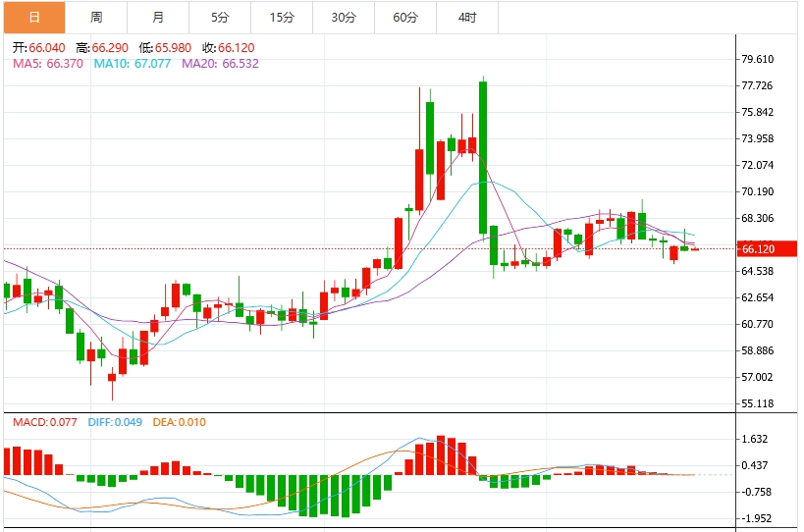
Task: Click the low price 65.980 value
Action: [x=174, y=48]
